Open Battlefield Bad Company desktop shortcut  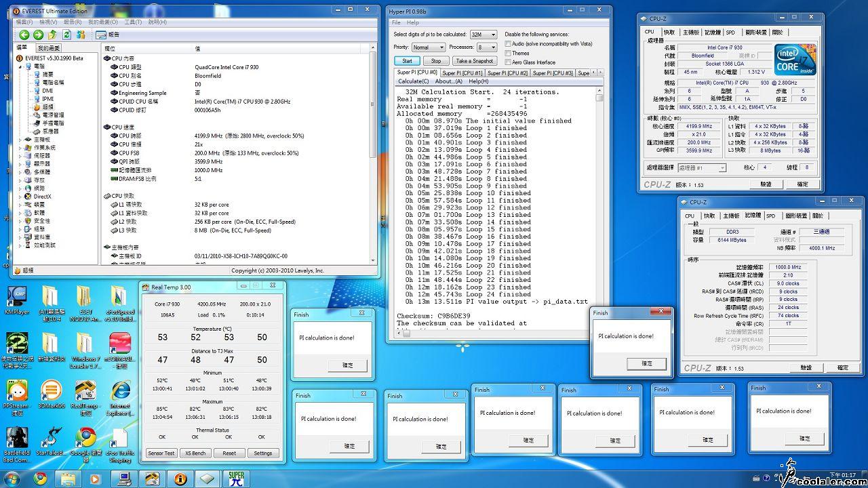(18, 444)
